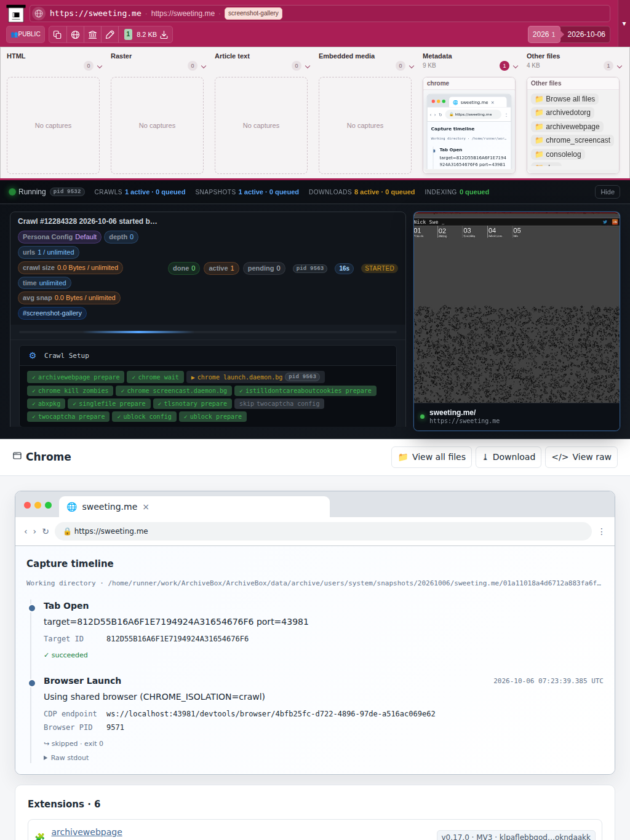This screenshot has height=840, width=630.
Task: Click the three-dot menu in the Chrome mockup
Action: 602,531
